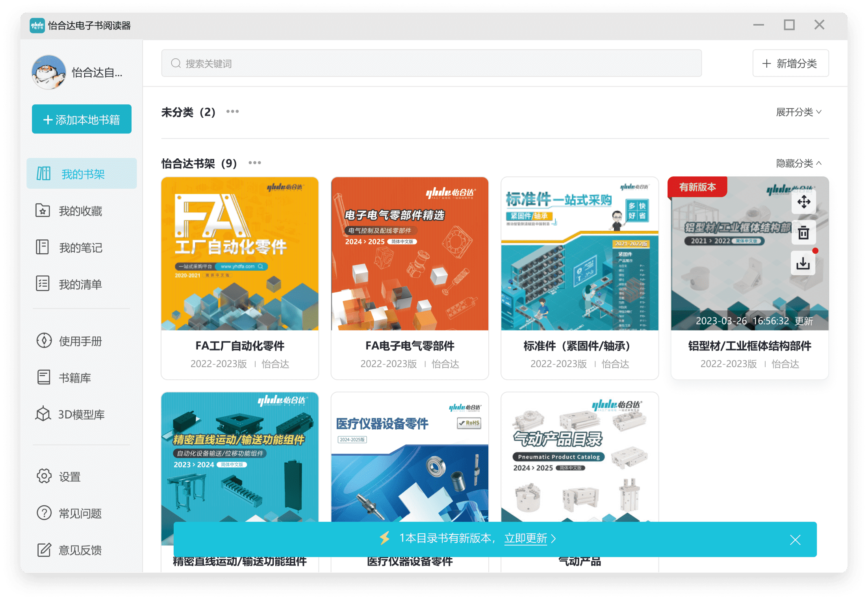Open 3D模型库 model library

[x=81, y=414]
